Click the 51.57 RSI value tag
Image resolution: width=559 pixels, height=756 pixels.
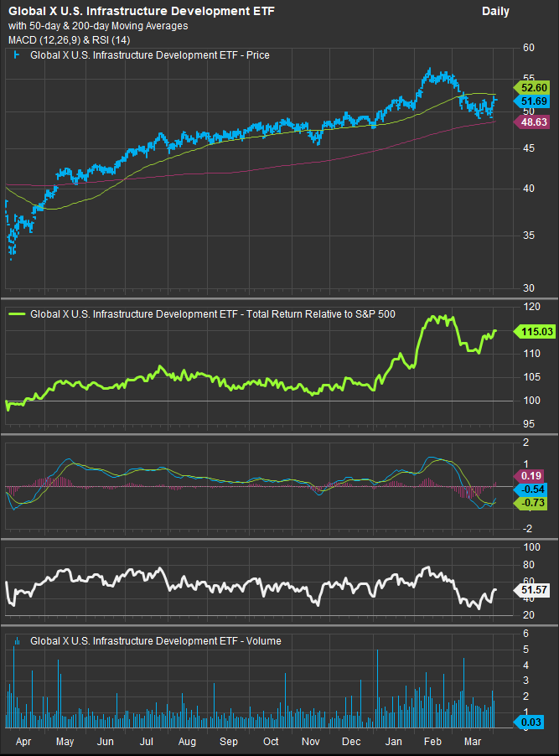pyautogui.click(x=533, y=591)
